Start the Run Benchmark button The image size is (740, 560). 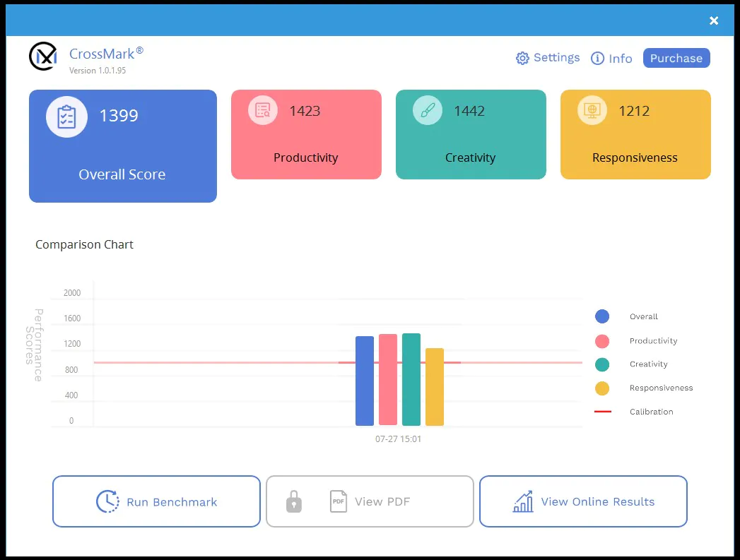(x=156, y=501)
